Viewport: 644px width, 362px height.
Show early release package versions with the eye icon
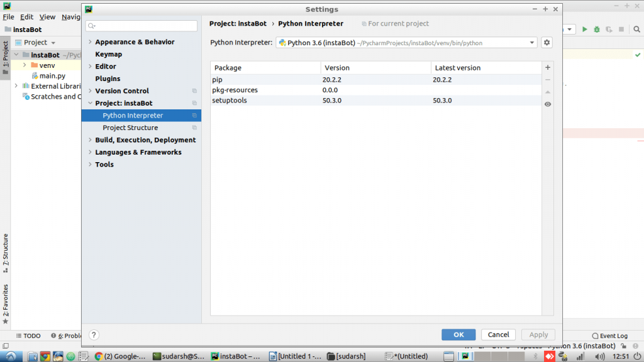click(547, 104)
